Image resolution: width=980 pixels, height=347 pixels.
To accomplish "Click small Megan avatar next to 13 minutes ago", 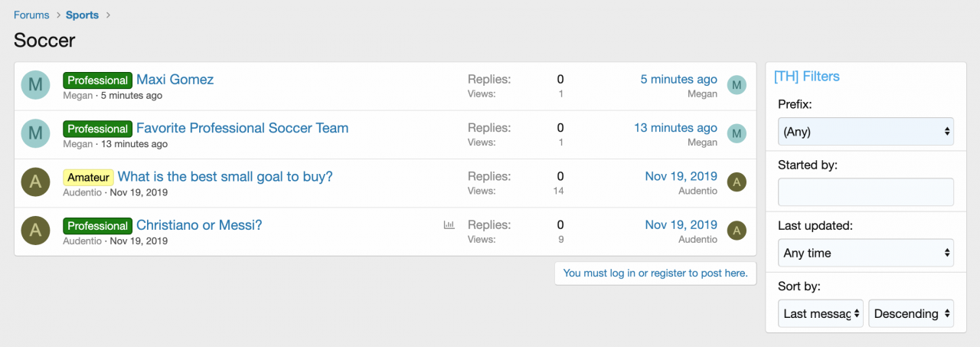I will tap(737, 133).
